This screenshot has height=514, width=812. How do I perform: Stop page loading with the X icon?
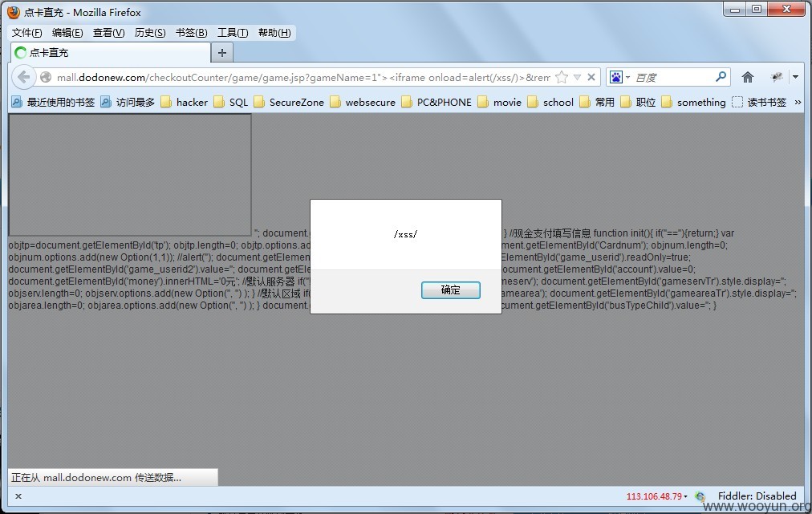pos(591,77)
